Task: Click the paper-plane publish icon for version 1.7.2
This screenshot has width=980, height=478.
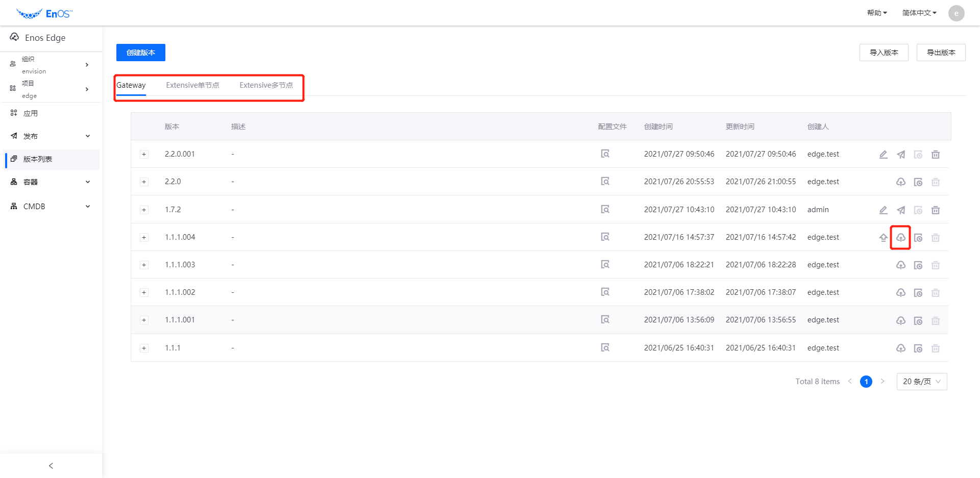Action: point(901,210)
